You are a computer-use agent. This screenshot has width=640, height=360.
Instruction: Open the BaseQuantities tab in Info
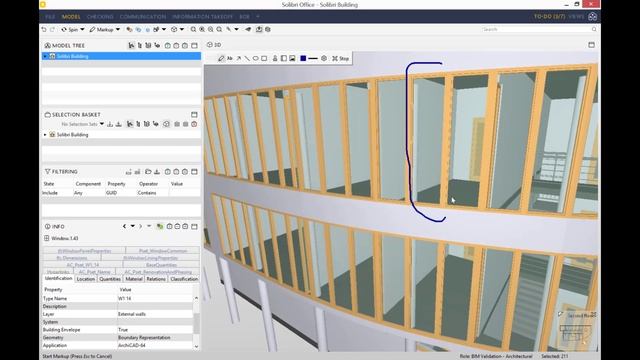[x=161, y=265]
